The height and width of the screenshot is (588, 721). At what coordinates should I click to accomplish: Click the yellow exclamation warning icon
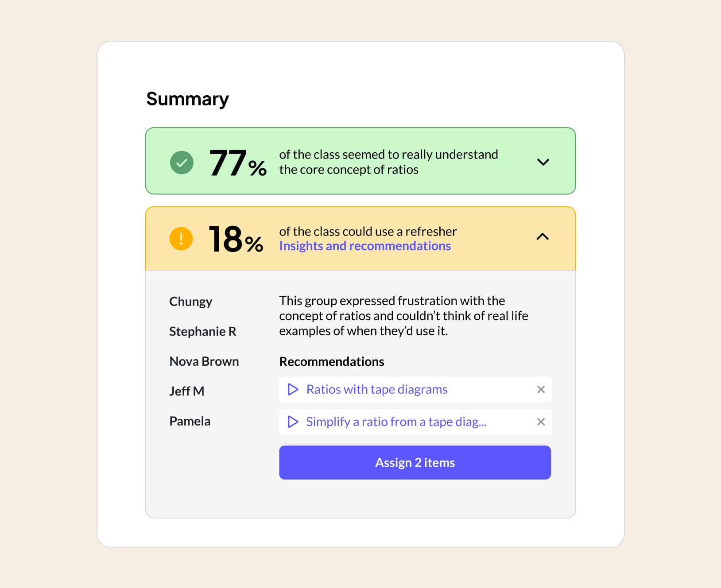tap(181, 239)
